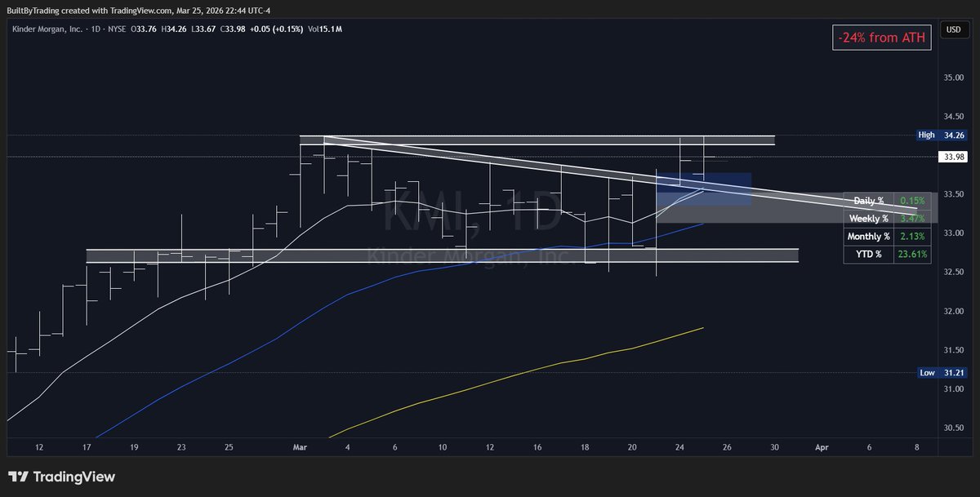Click date 16 on the time axis
Image resolution: width=980 pixels, height=497 pixels.
click(537, 447)
